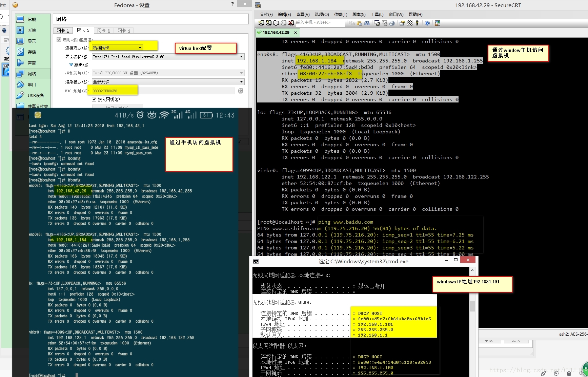Switch to 网卡 4 tab
Screen dimensions: 588x377
(124, 31)
